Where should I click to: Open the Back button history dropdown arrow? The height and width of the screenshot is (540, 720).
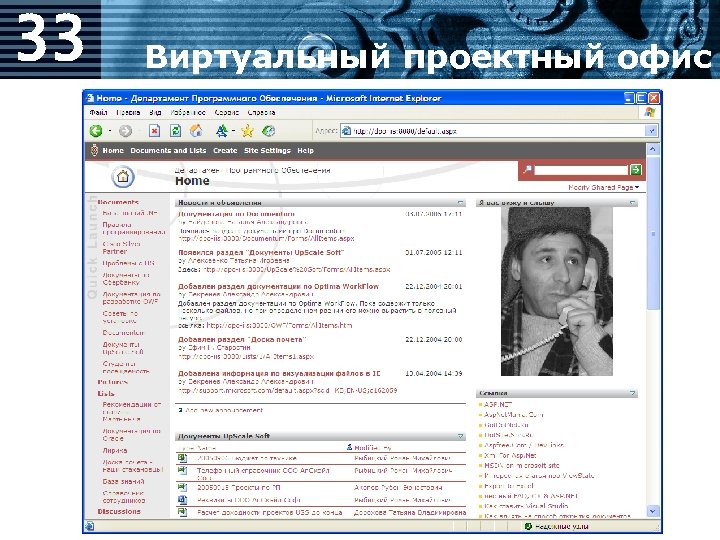pyautogui.click(x=110, y=131)
